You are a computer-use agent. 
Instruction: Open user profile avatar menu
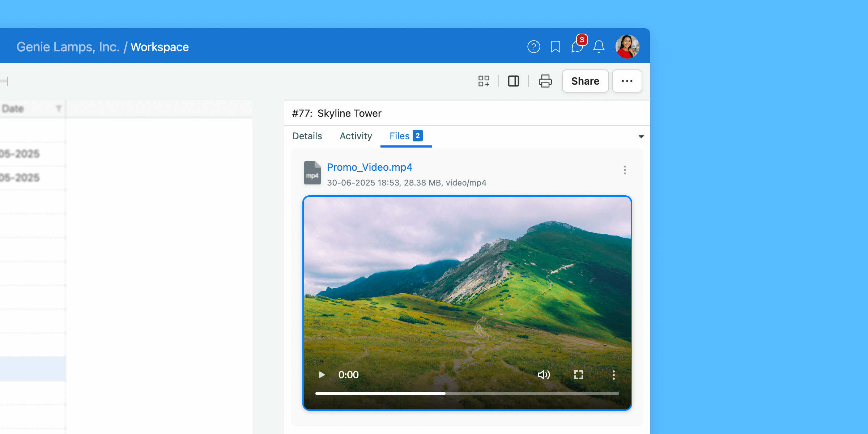click(x=627, y=47)
